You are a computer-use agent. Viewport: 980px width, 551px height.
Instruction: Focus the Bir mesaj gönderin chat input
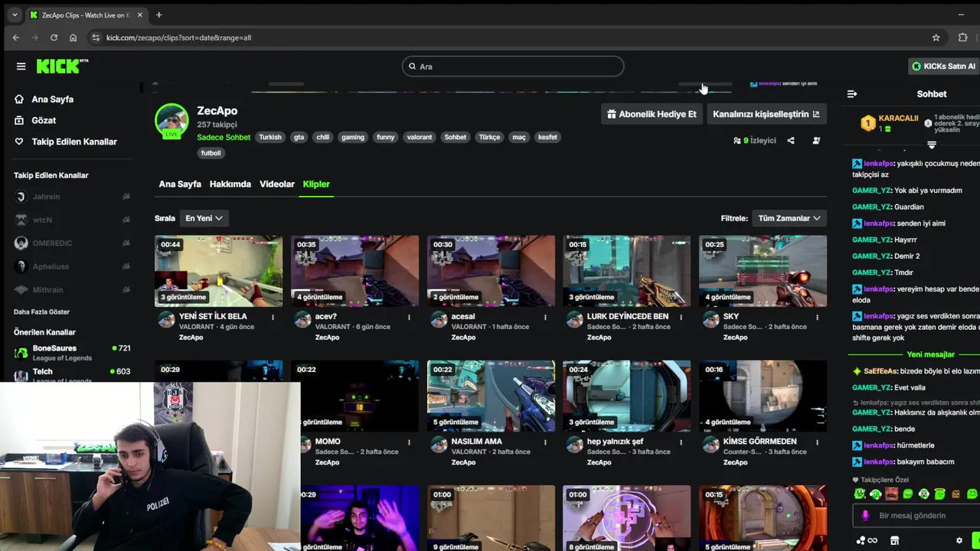916,516
